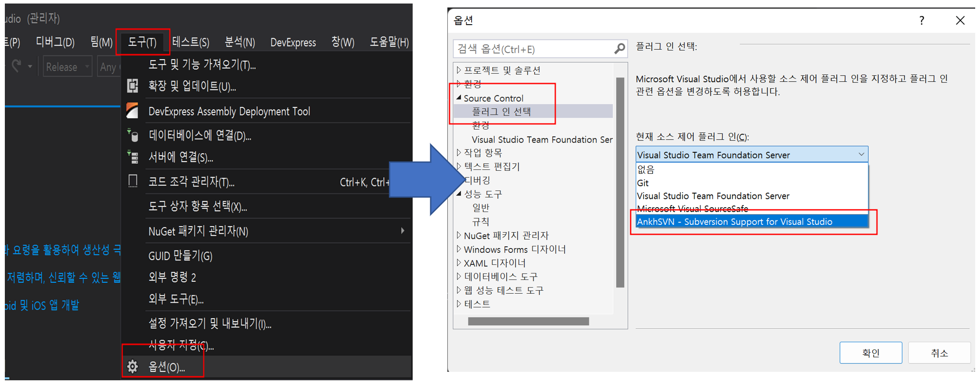
Task: Open the 도구(T) menu
Action: pos(142,42)
